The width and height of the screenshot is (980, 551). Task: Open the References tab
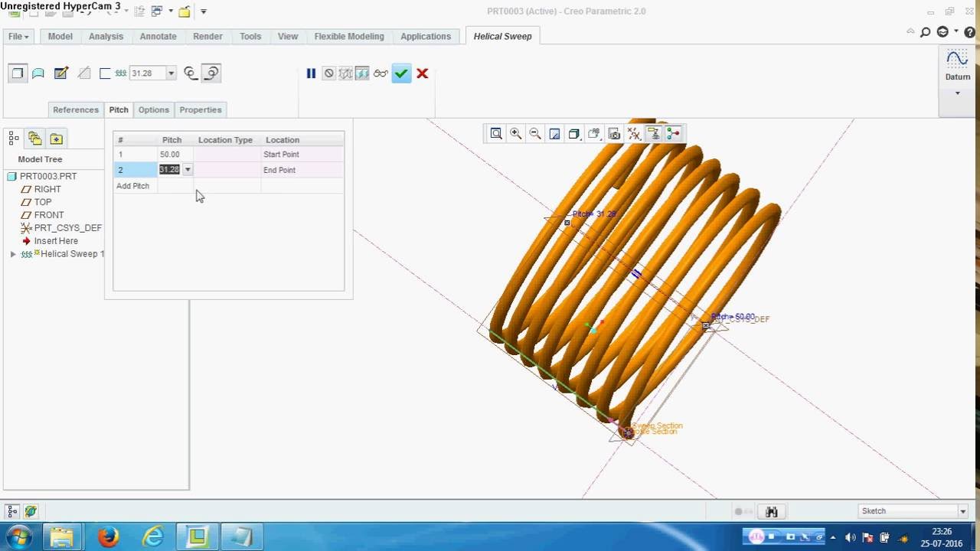pyautogui.click(x=76, y=109)
